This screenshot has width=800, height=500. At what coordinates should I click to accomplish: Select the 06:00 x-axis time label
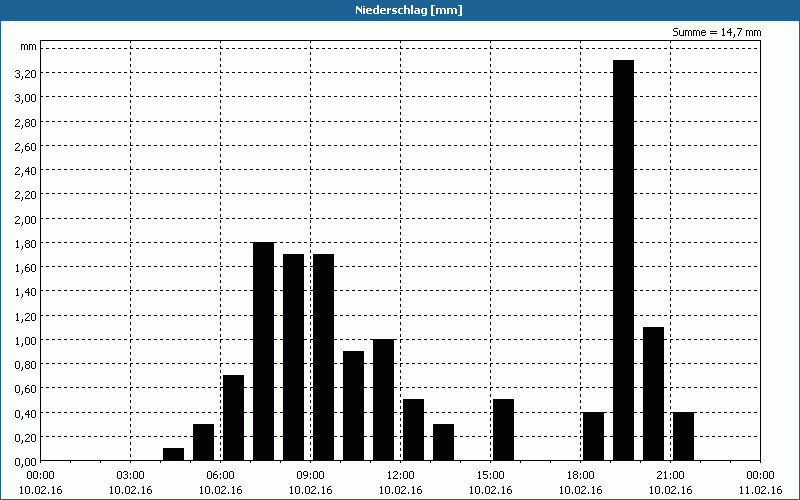pos(220,476)
